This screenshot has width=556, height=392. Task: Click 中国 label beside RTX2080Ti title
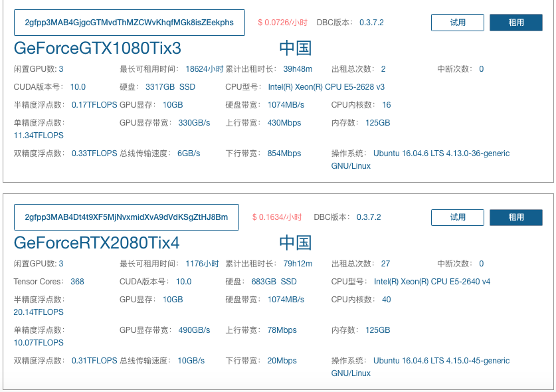295,243
